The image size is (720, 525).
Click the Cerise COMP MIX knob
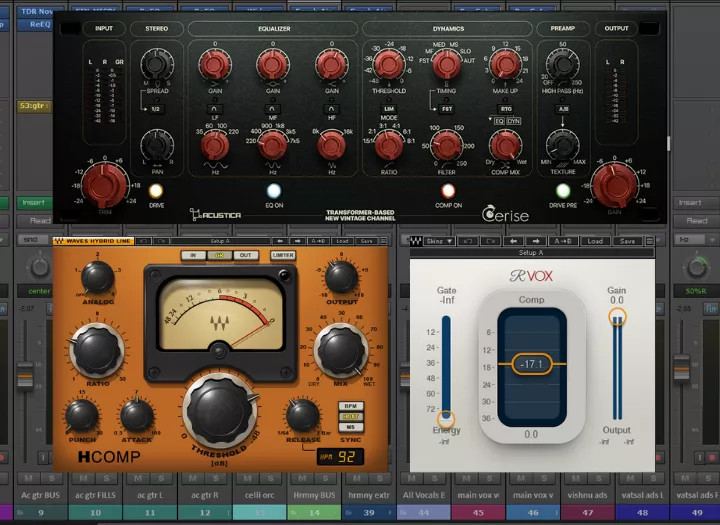click(x=505, y=146)
